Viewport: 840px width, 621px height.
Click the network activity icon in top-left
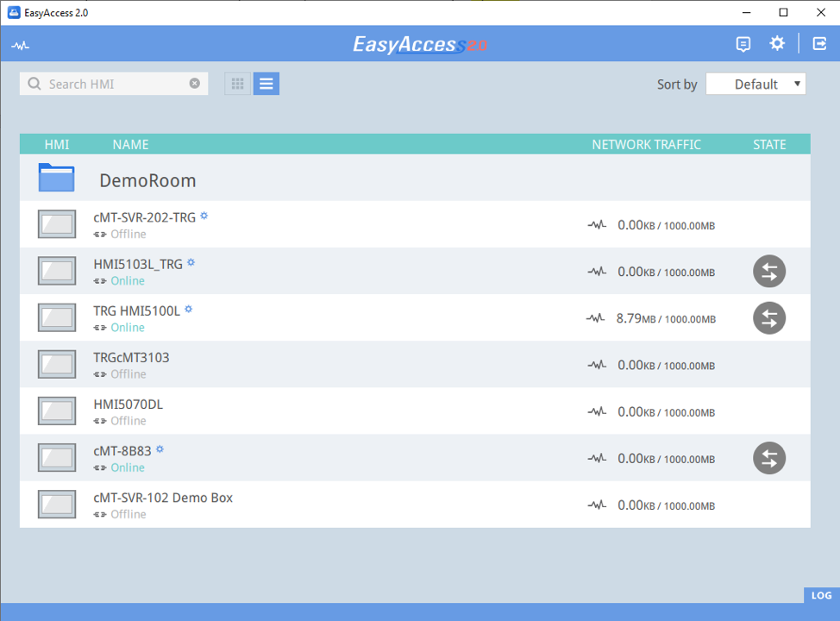click(20, 46)
